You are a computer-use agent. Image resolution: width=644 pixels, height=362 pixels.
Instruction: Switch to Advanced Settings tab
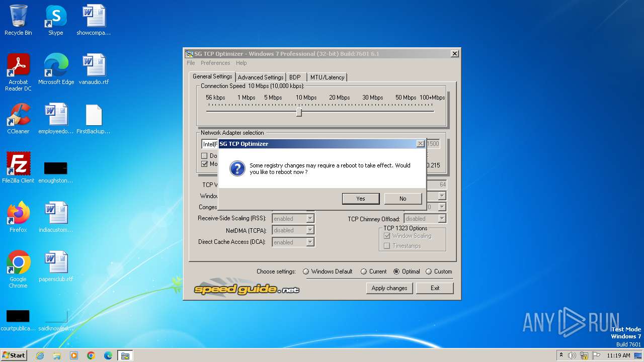point(261,77)
